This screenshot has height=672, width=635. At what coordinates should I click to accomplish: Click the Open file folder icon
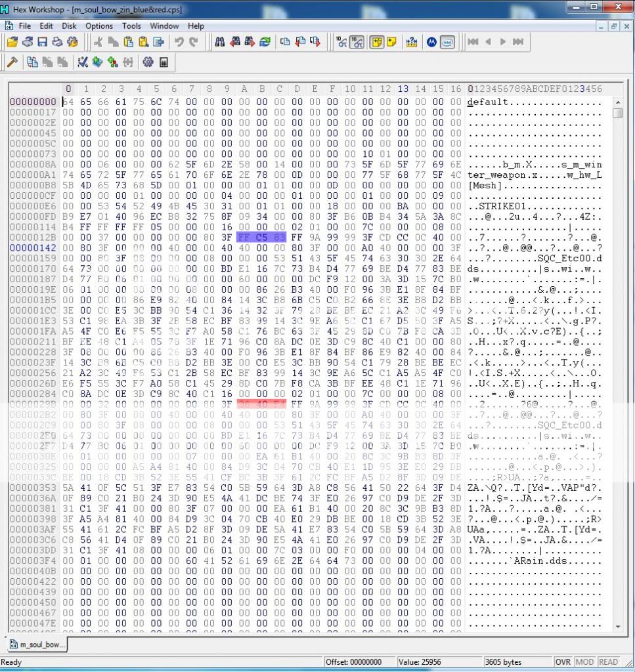12,42
